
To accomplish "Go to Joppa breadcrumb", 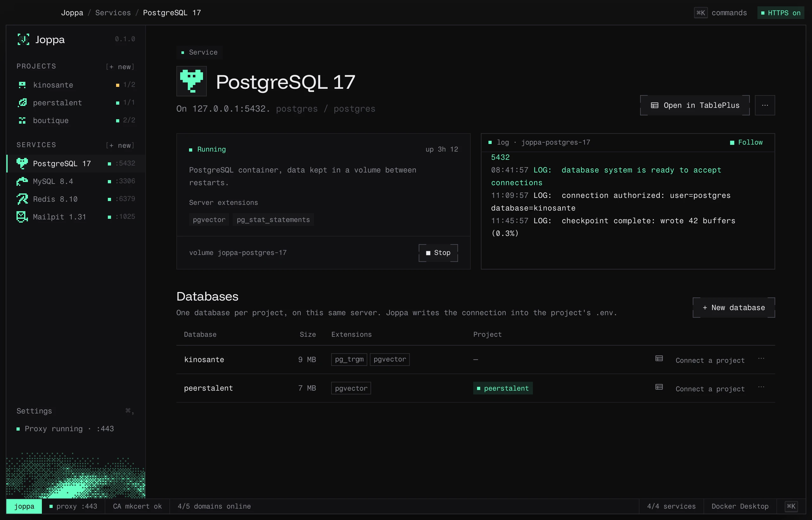I will click(72, 13).
